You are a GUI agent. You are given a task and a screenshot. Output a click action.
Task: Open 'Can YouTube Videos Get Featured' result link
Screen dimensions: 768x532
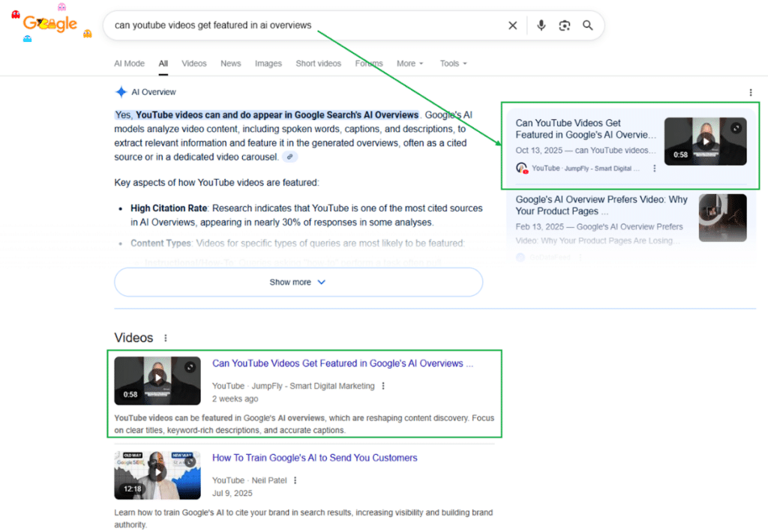coord(342,363)
